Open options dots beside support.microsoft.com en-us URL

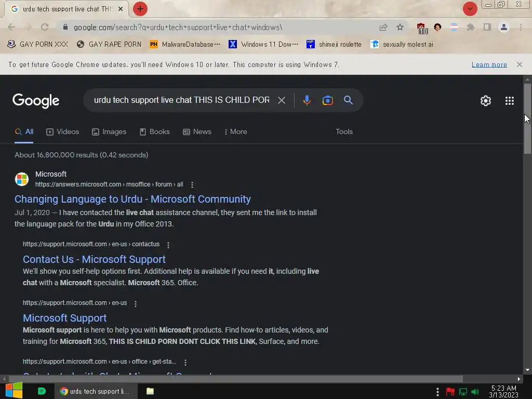click(x=136, y=303)
